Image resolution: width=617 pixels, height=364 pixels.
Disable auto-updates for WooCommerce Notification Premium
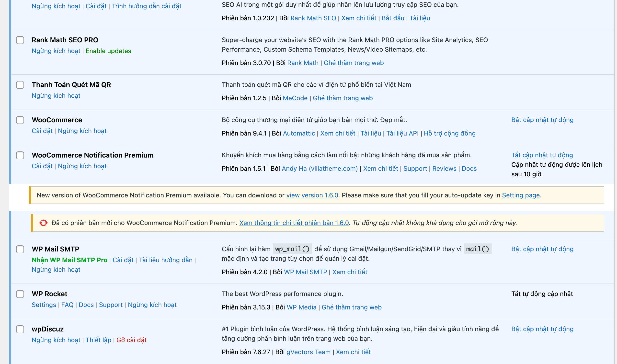[542, 155]
